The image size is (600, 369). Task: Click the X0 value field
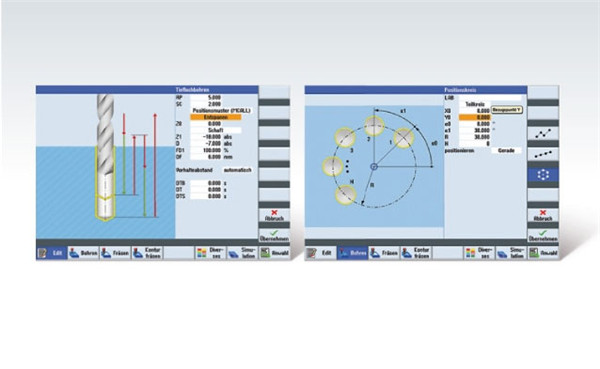[475, 111]
